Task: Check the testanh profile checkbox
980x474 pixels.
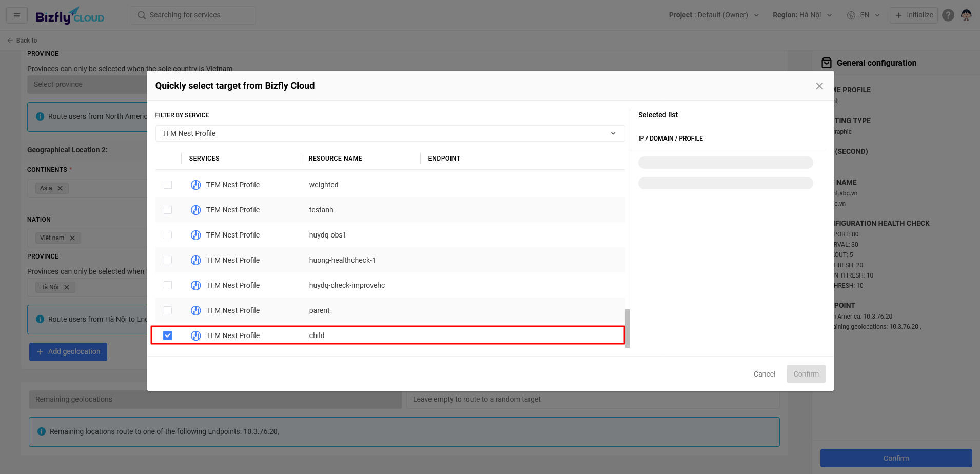Action: click(x=168, y=210)
